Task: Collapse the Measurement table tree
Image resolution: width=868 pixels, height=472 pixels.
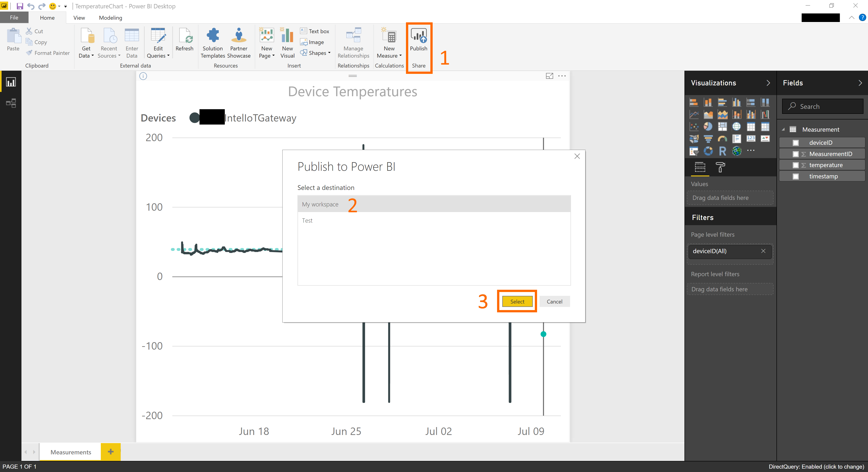Action: coord(783,129)
